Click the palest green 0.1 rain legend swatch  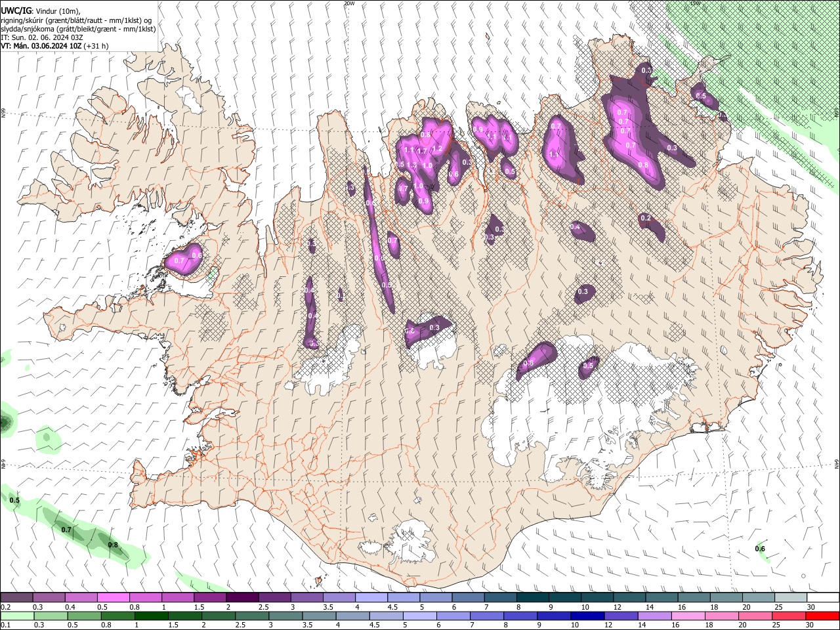click(x=16, y=616)
